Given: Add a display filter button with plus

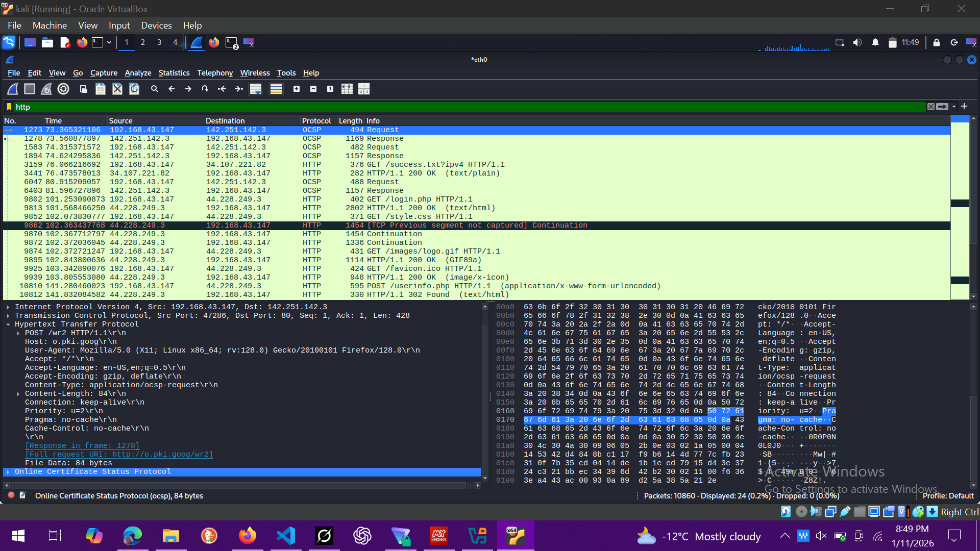Looking at the screenshot, I should pyautogui.click(x=964, y=106).
